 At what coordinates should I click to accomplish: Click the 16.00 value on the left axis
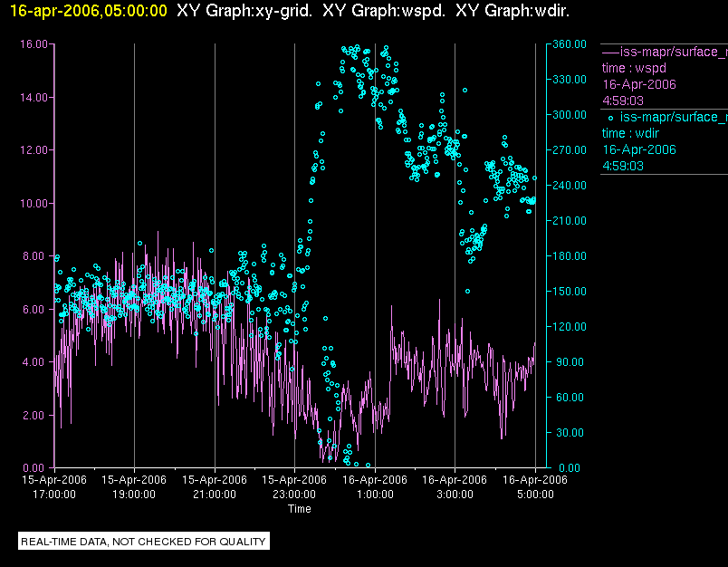tap(34, 43)
